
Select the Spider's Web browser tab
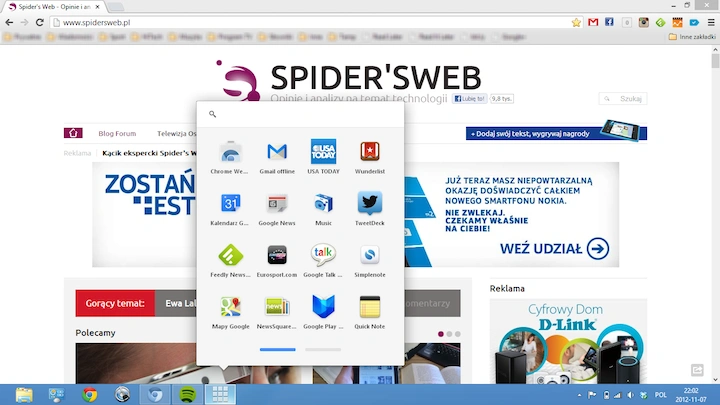click(55, 7)
